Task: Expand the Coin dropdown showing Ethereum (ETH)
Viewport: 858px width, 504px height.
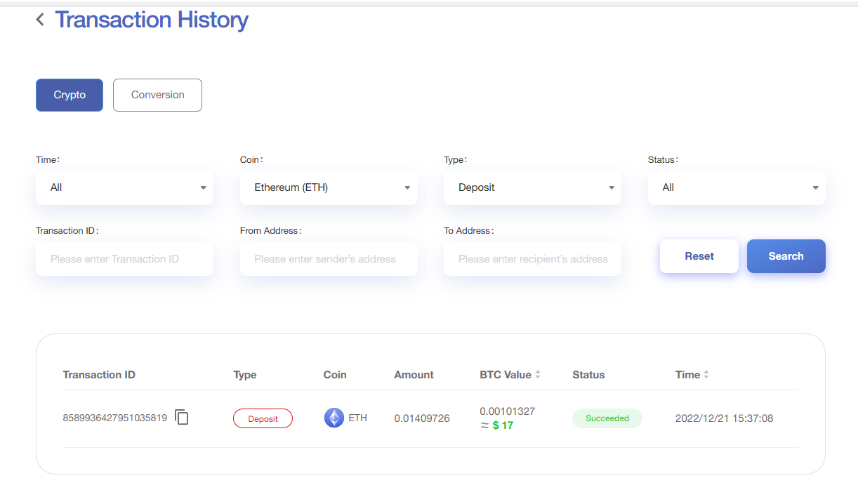Action: click(329, 187)
